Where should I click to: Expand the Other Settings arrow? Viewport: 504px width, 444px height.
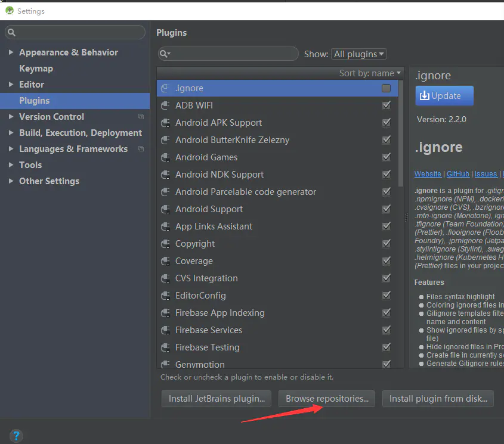11,181
